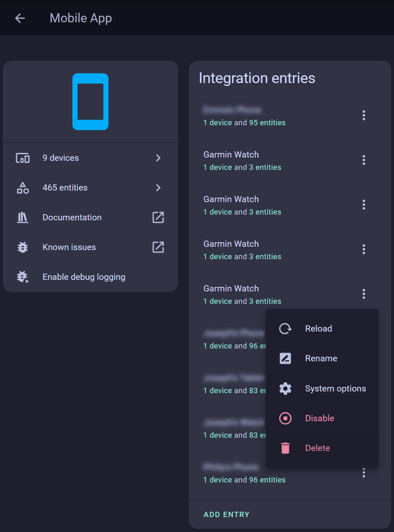Viewport: 394px width, 532px height.
Task: Expand the 465 entities row chevron
Action: [x=158, y=188]
